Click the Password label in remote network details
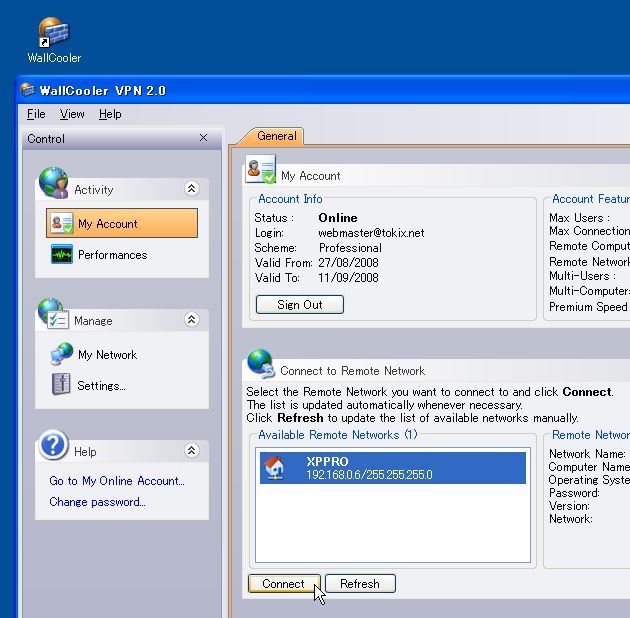The image size is (630, 618). (x=574, y=493)
